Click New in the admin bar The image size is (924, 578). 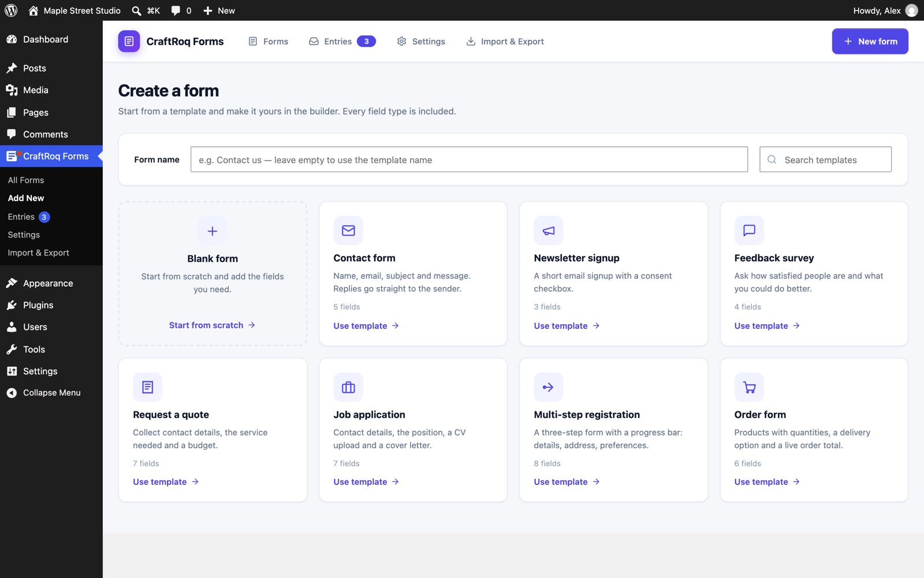pos(219,10)
